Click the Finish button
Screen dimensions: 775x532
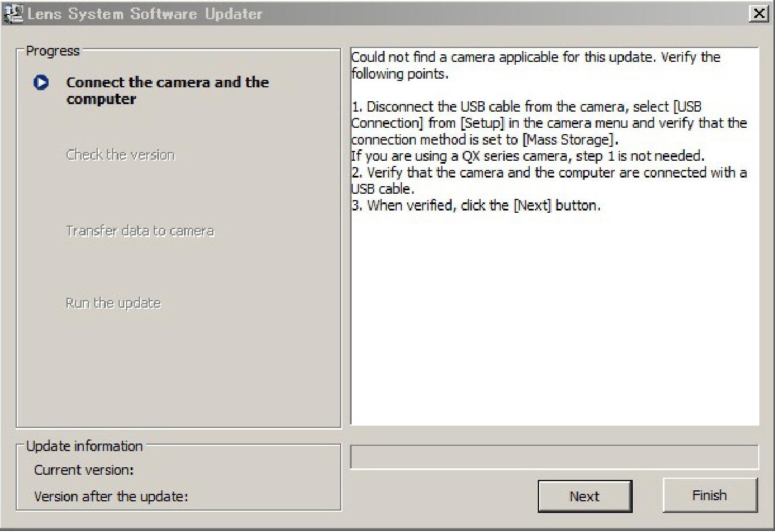coord(710,496)
